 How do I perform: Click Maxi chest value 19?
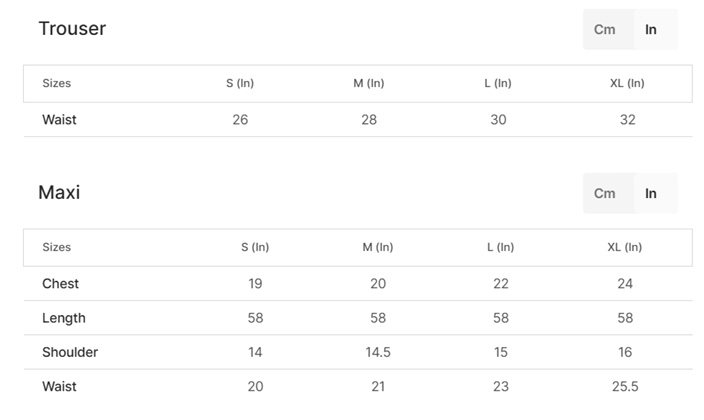pos(255,284)
